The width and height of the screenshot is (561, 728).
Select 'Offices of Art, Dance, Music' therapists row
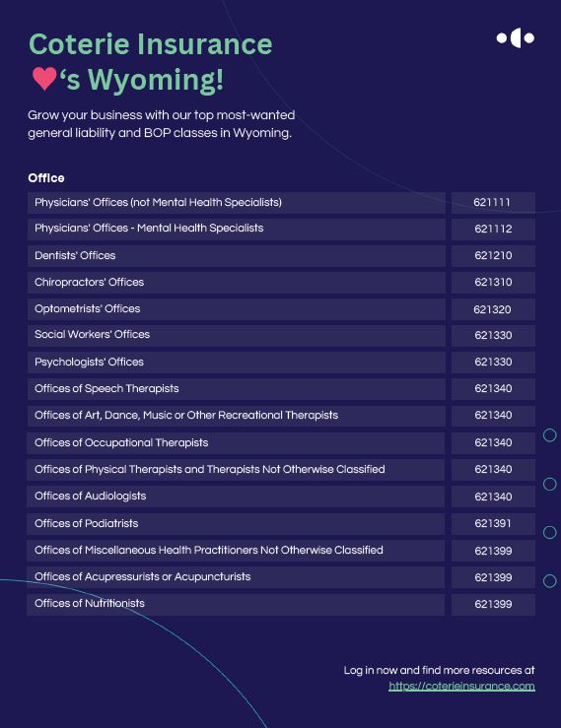coord(236,416)
